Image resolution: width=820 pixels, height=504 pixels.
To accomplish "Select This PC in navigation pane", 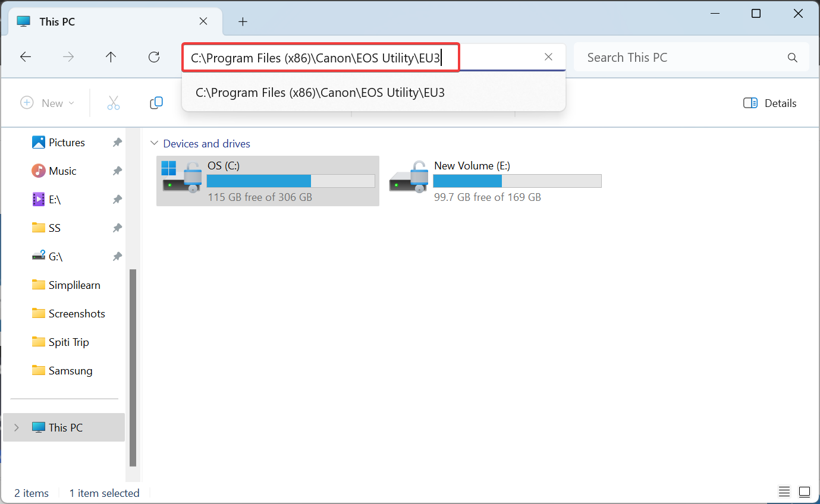I will pos(65,427).
